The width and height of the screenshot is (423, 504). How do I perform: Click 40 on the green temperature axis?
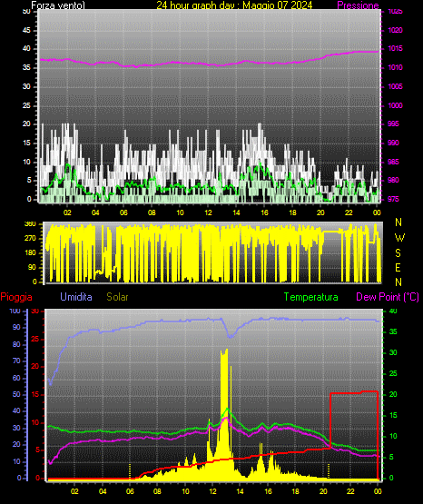[x=393, y=311]
